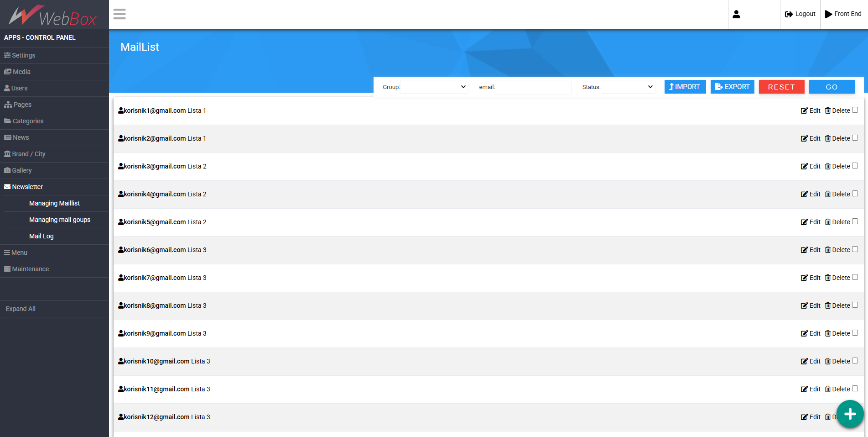The height and width of the screenshot is (437, 868).
Task: Open News in the sidebar
Action: (54, 137)
